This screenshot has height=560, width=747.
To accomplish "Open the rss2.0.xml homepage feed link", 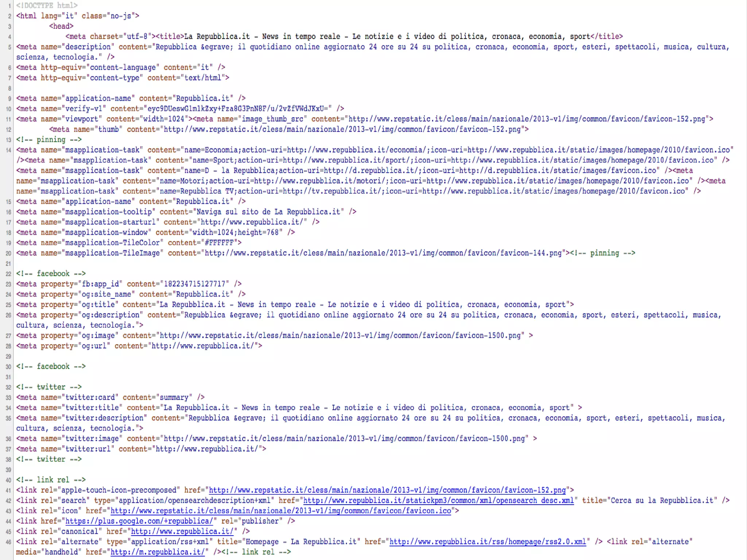I will click(x=487, y=542).
